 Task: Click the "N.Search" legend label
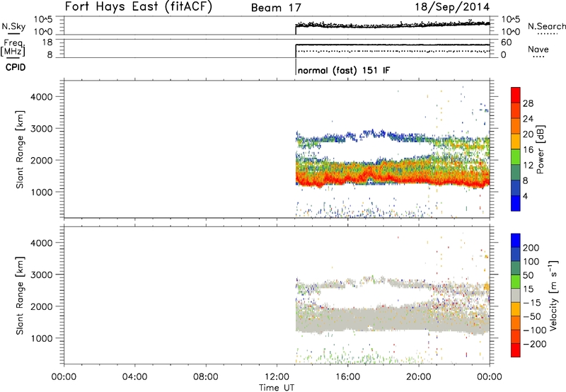pyautogui.click(x=546, y=26)
